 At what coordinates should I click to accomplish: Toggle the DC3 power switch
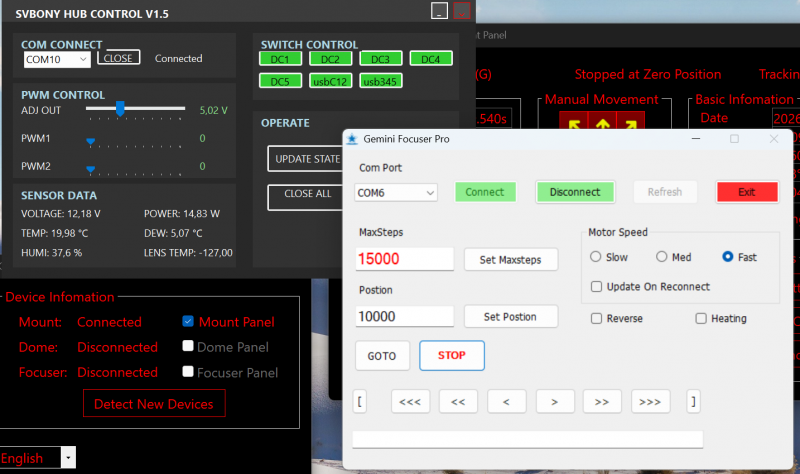pyautogui.click(x=381, y=59)
